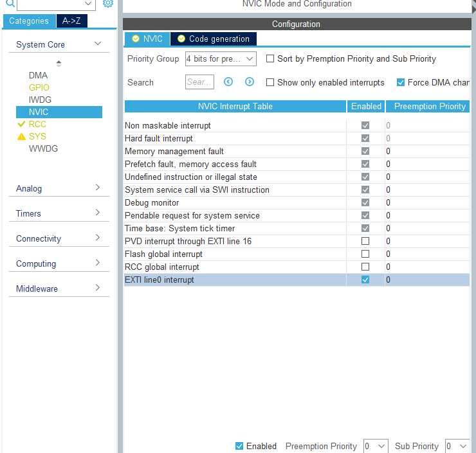476x453 pixels.
Task: Select RCC in System Core list
Action: (37, 124)
